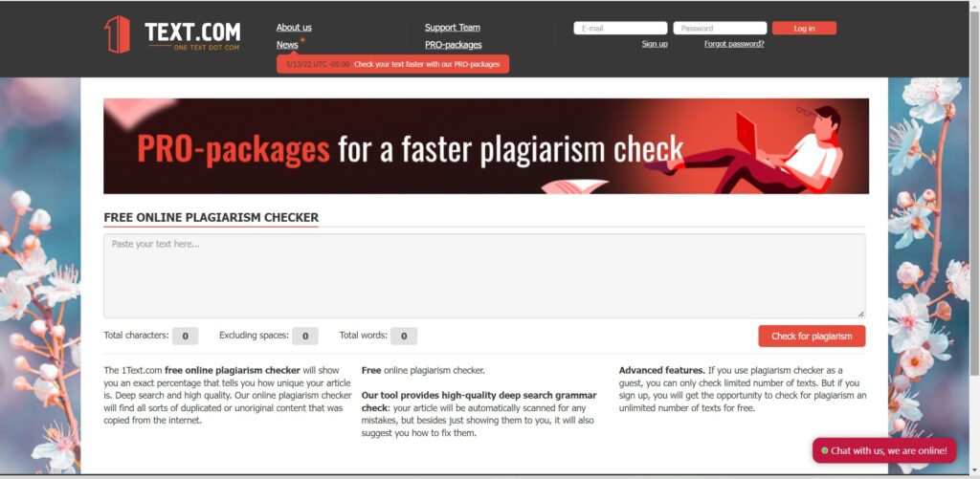Focus the Password input field
The image size is (980, 479).
click(720, 28)
